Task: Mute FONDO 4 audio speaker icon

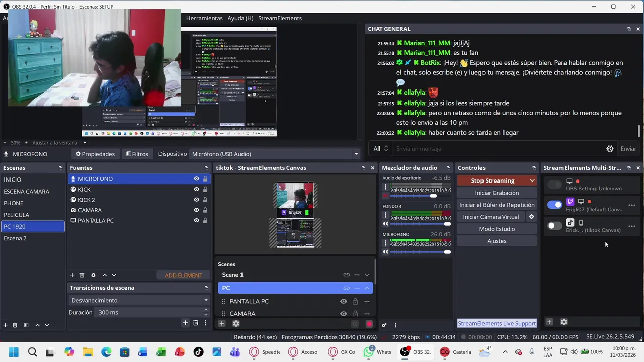Action: pos(386,224)
